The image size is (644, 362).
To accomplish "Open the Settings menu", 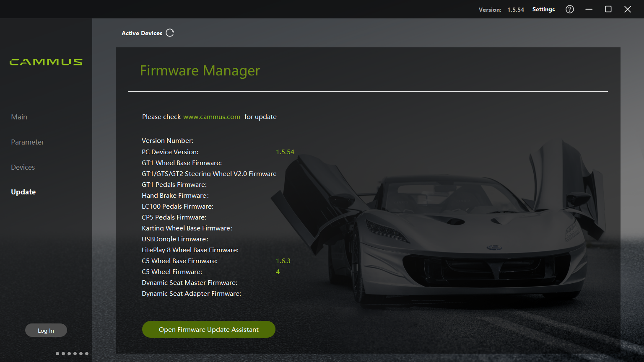I will pos(543,9).
